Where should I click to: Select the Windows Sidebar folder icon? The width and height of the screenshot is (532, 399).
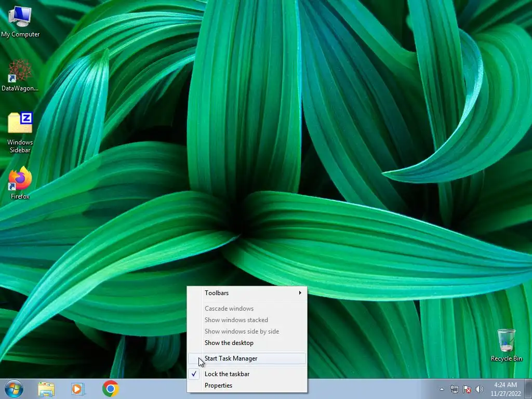[20, 132]
